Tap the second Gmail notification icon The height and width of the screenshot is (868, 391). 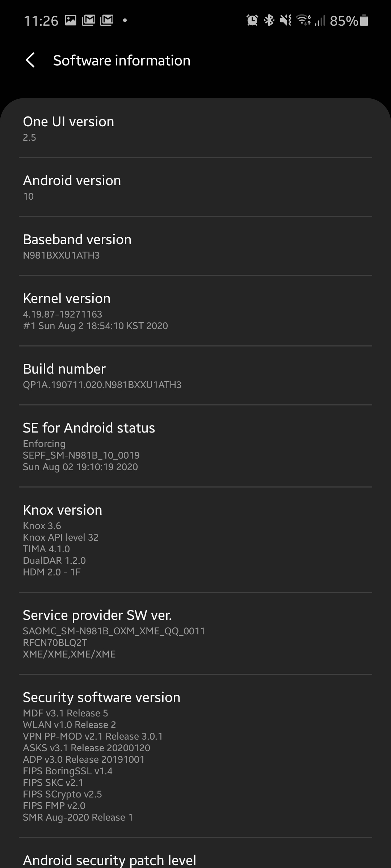coord(106,20)
